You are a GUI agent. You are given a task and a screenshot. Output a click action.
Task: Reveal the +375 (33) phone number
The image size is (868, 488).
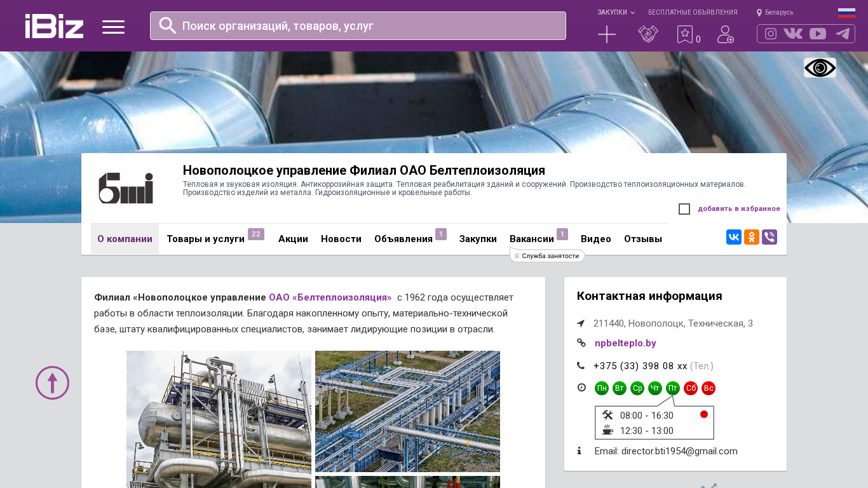(x=641, y=366)
